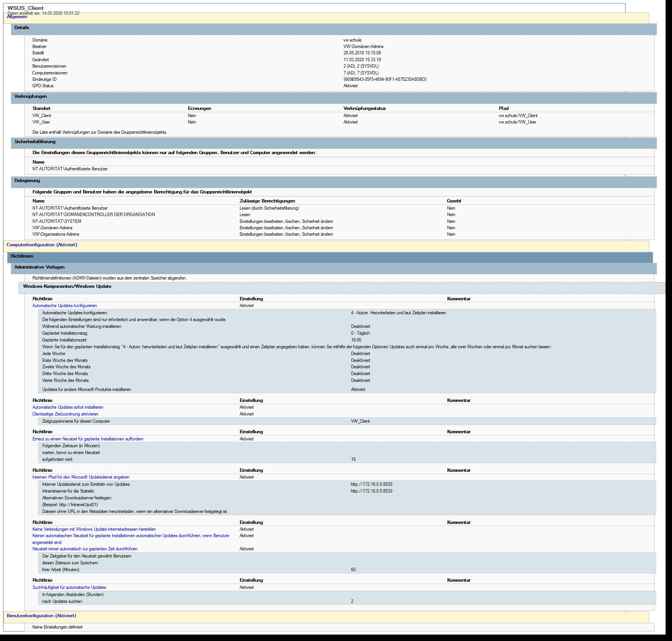Image resolution: width=672 pixels, height=641 pixels.
Task: Open 'Erneut zu einem Neustart' policy link
Action: click(x=88, y=439)
